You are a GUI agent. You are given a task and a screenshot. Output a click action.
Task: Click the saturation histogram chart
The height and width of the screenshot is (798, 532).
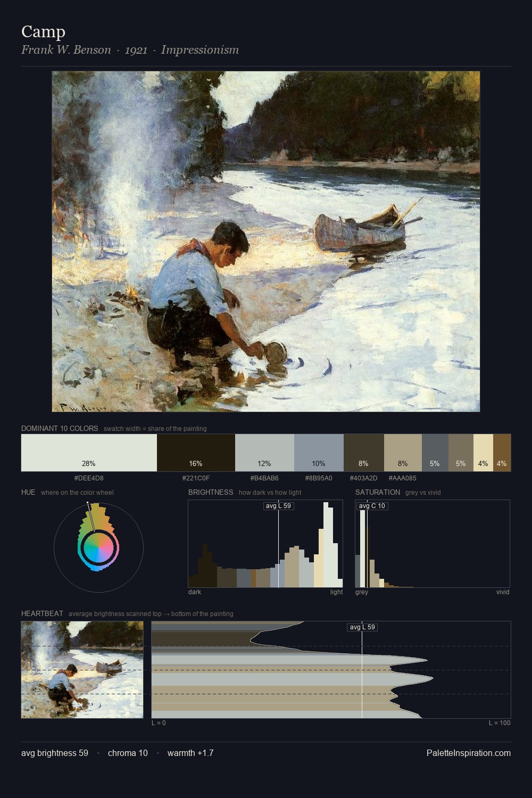coord(433,544)
